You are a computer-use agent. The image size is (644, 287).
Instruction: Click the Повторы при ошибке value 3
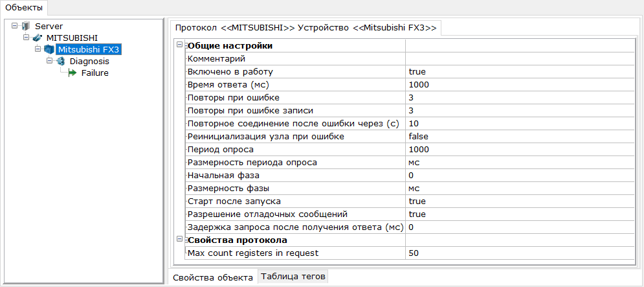520,98
